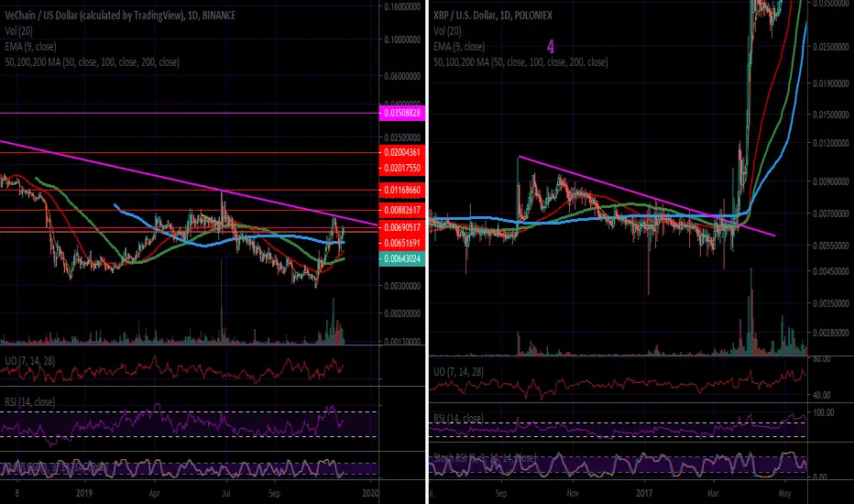This screenshot has height=504, width=854.
Task: Click 0.00200000 on VeChain price axis
Action: coord(402,313)
